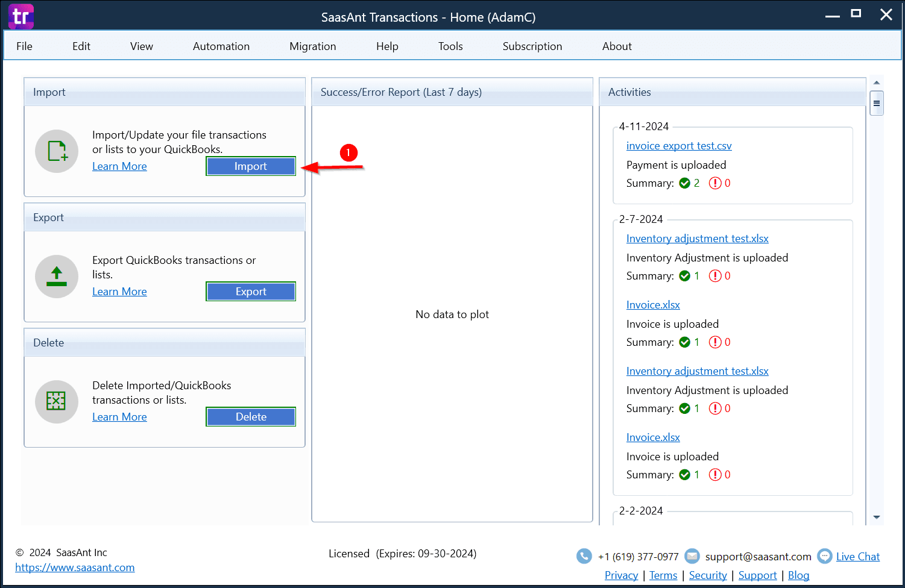905x588 pixels.
Task: Click the Live Chat bubble icon
Action: (825, 556)
